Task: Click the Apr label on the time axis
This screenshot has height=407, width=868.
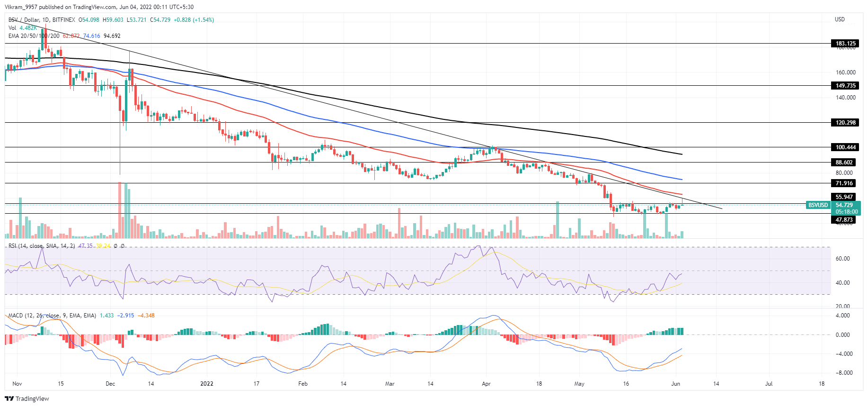Action: click(x=486, y=384)
